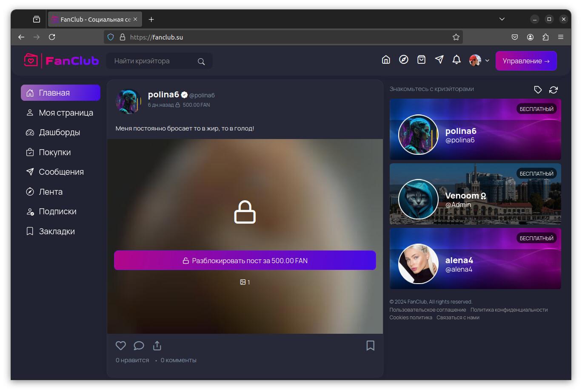Open a new browser tab
The height and width of the screenshot is (392, 582).
point(151,19)
